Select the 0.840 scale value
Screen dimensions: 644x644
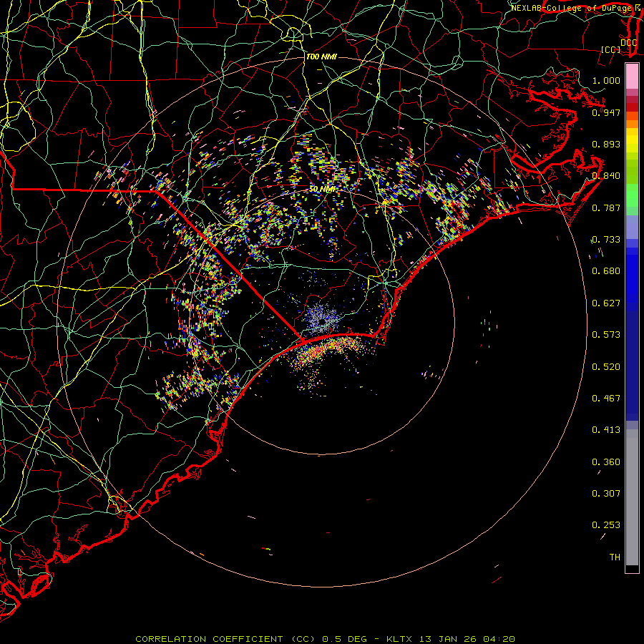(x=606, y=176)
